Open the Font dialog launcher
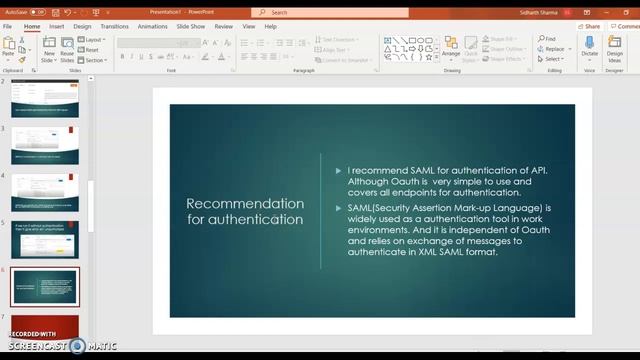The image size is (640, 360). pos(233,70)
